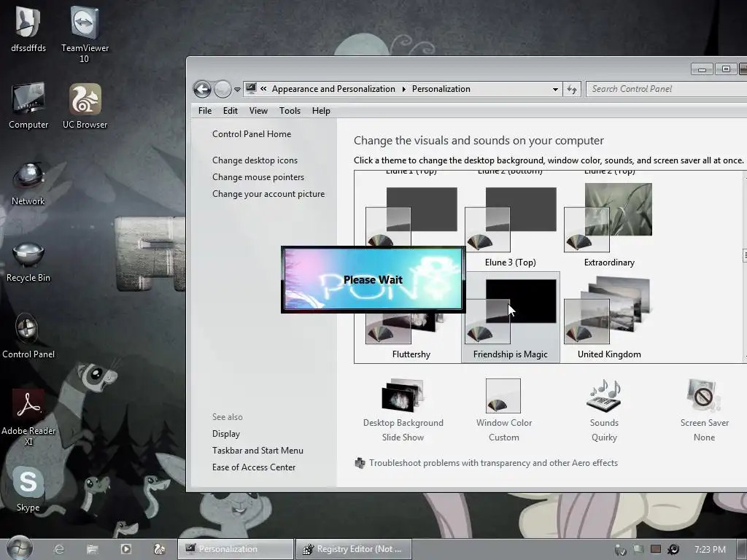
Task: Open UC Browser pinned taskbar icon
Action: (159, 549)
